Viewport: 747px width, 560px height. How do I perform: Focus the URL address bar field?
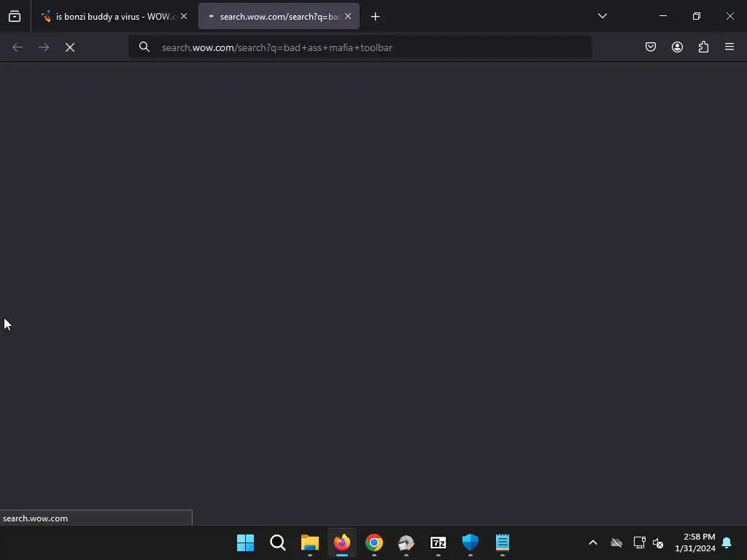360,47
